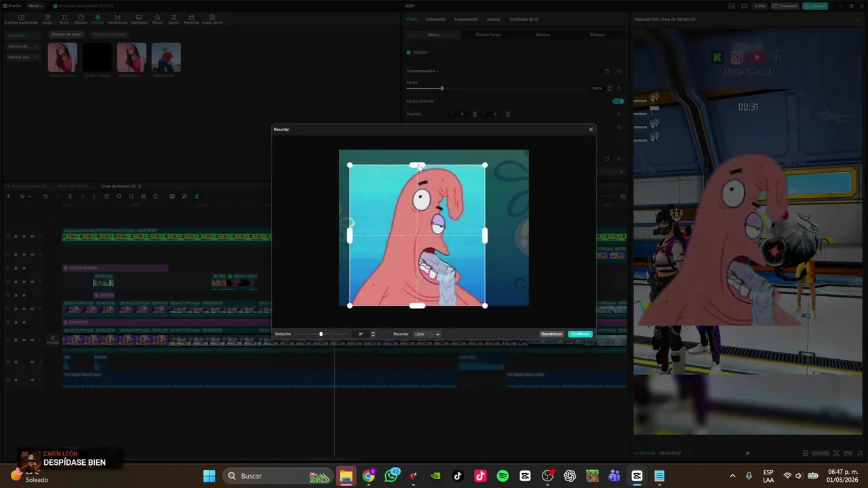Click the bottom-right crop corner handle
Image resolution: width=868 pixels, height=488 pixels.
pos(484,306)
